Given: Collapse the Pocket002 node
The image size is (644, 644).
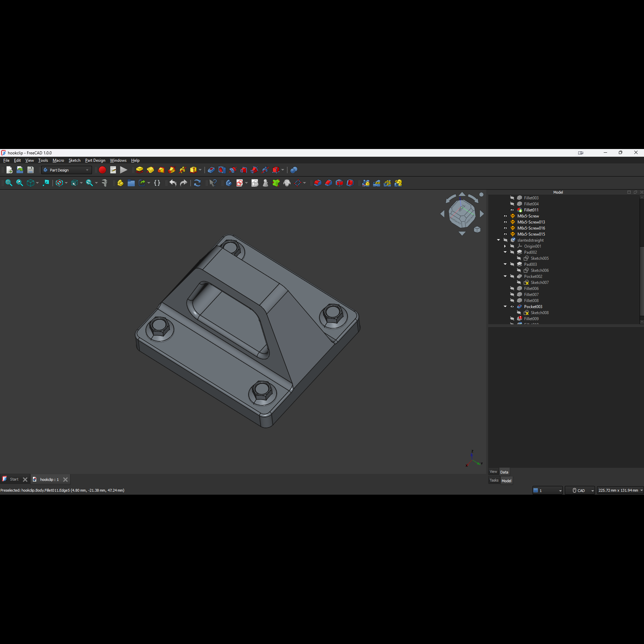Looking at the screenshot, I should (505, 277).
